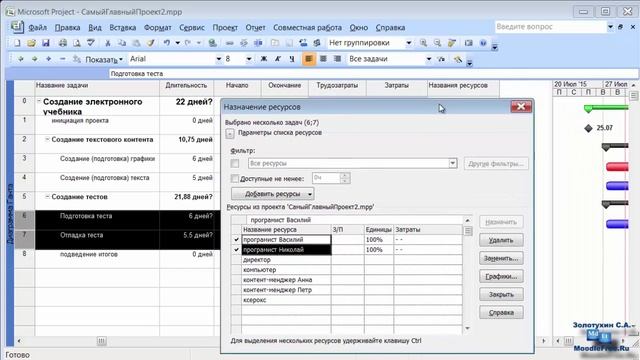640x360 pixels.
Task: Tick the checkbox beside the Фильтр dropdown
Action: pos(235,163)
